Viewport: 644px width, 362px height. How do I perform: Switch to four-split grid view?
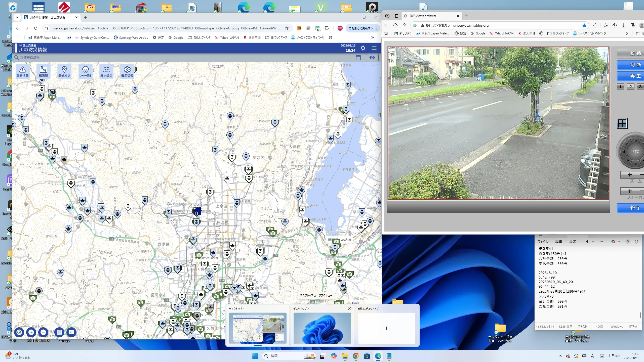coord(622,123)
